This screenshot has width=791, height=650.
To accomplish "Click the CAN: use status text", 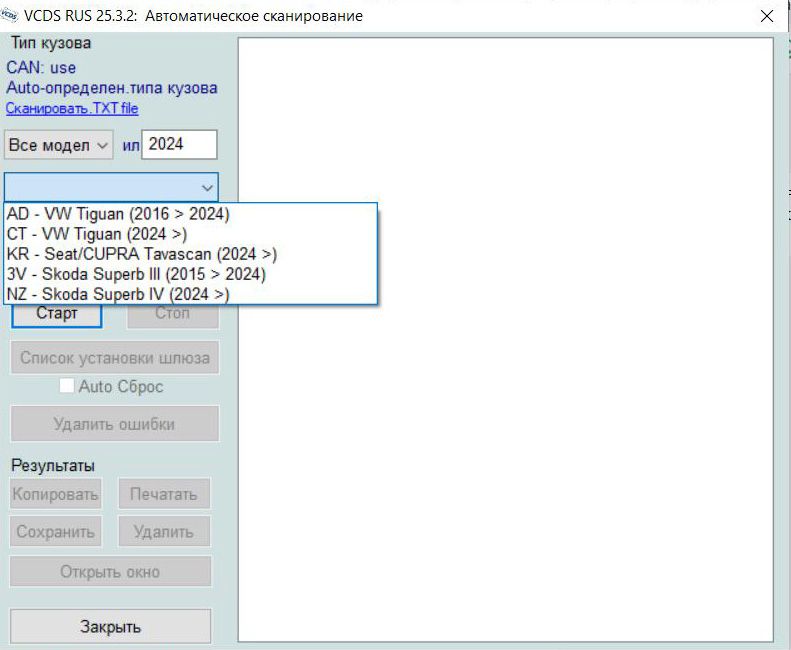I will [41, 68].
